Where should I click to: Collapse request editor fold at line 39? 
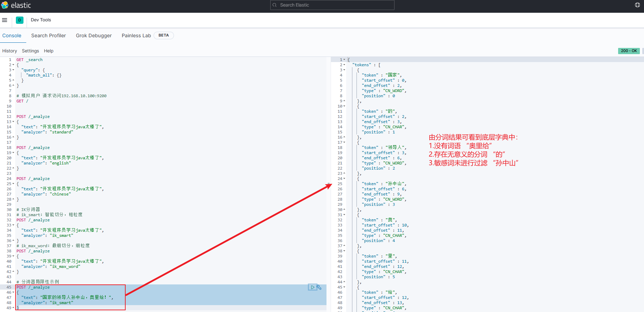[x=13, y=256]
